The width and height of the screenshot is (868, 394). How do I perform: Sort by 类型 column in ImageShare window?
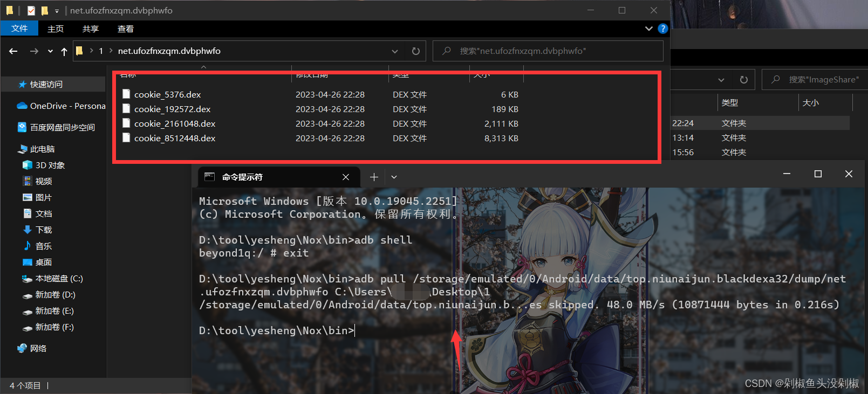[x=730, y=102]
